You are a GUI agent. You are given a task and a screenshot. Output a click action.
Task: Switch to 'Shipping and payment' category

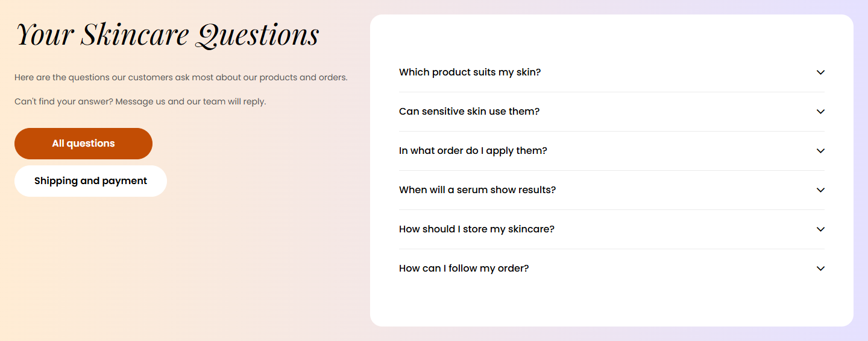[x=90, y=181]
